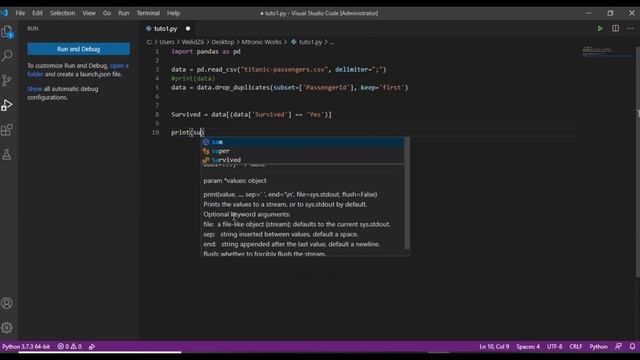Image resolution: width=640 pixels, height=360 pixels.
Task: Click the feedback icon in status bar
Action: (618, 346)
